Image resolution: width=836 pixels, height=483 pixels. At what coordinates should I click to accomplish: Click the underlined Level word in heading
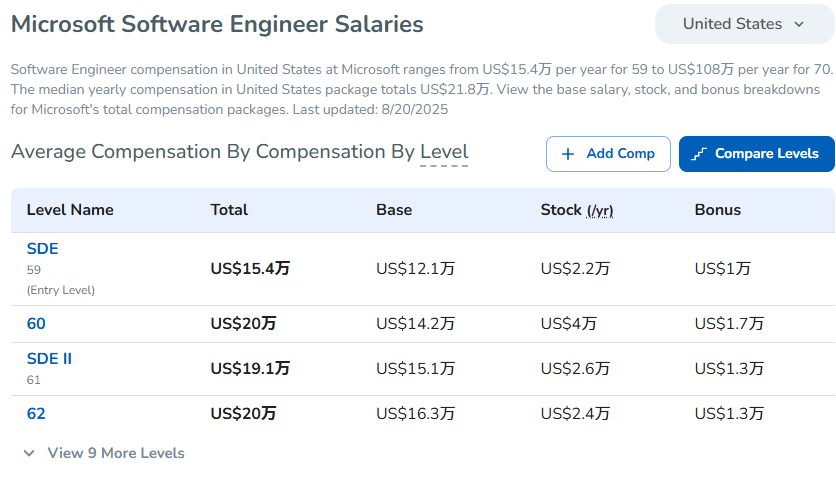pyautogui.click(x=444, y=152)
